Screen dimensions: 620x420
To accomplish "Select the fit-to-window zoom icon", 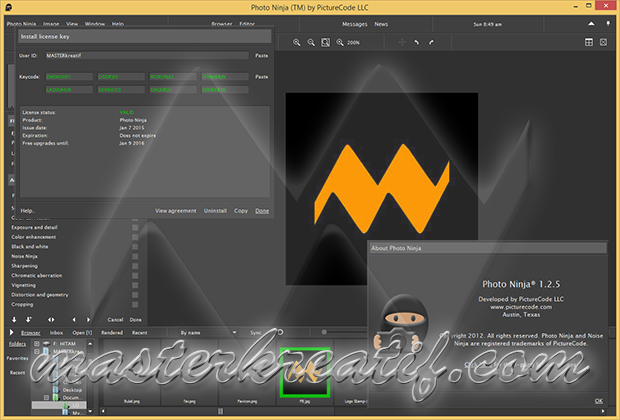I will click(325, 42).
